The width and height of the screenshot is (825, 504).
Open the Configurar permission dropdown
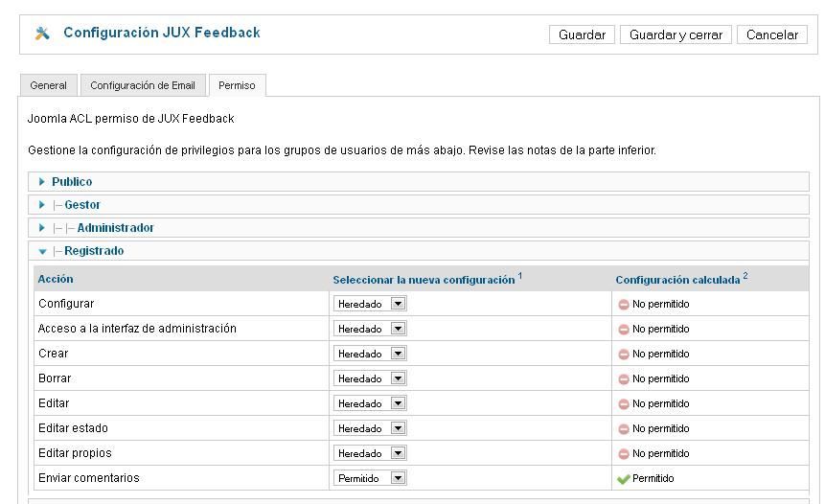(370, 304)
